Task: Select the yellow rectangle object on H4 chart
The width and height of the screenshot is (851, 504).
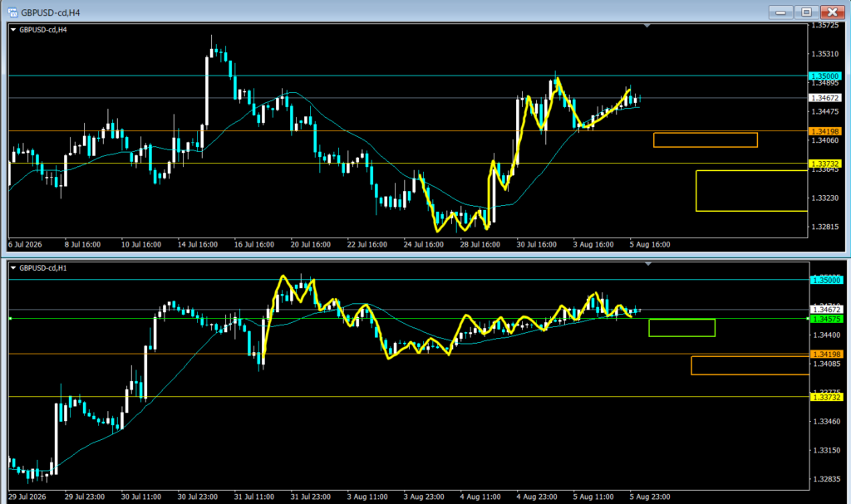Action: [x=751, y=191]
